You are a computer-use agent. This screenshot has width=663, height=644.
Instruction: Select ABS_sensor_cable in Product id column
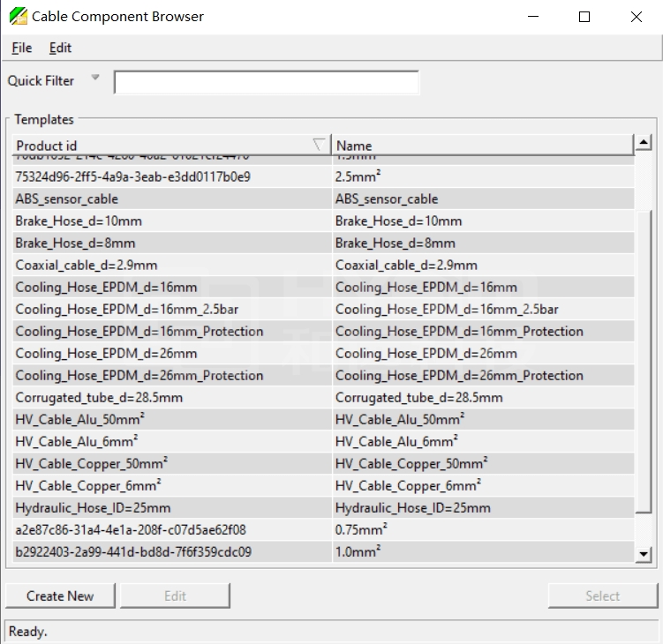[x=172, y=198]
